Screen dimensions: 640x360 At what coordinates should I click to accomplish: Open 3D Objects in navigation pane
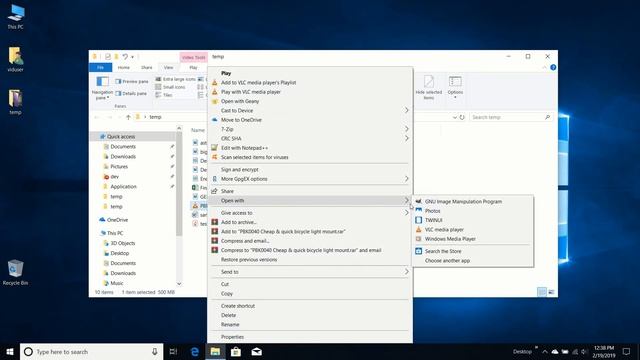pyautogui.click(x=122, y=243)
